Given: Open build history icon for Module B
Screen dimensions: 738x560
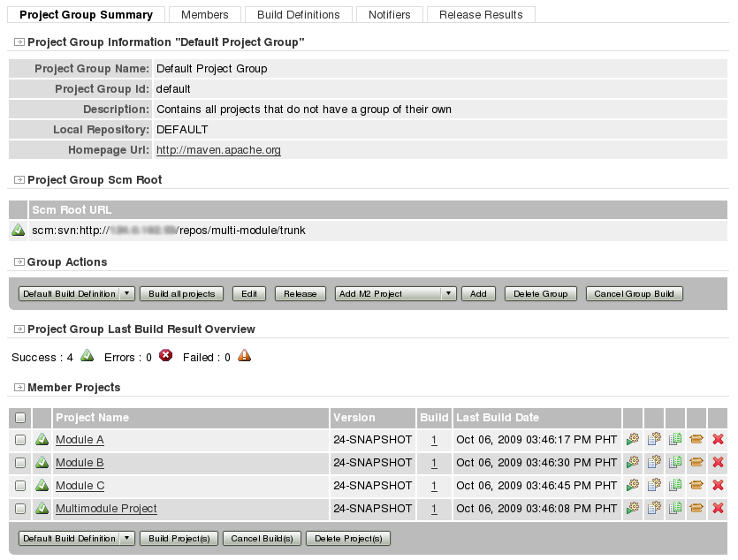Looking at the screenshot, I should (x=654, y=462).
